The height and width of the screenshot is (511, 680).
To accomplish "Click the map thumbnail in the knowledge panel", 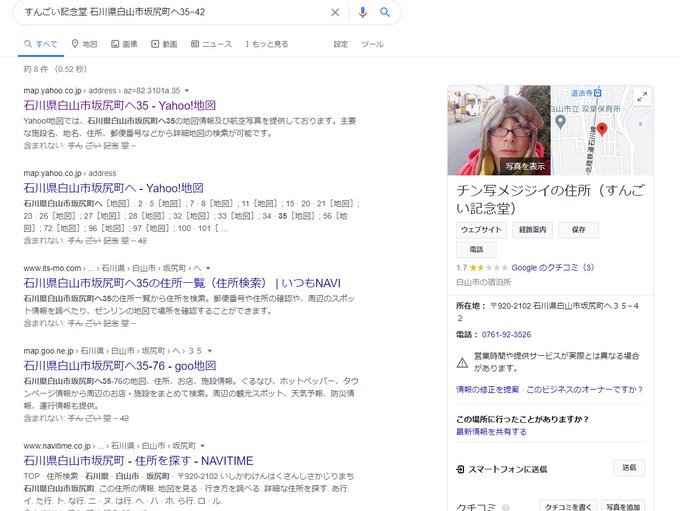I will (602, 130).
